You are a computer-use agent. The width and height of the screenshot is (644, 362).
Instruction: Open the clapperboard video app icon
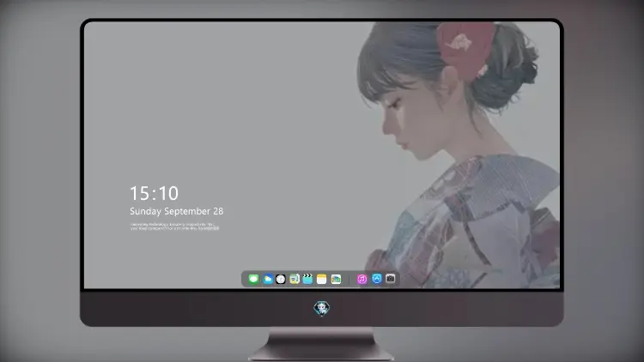pyautogui.click(x=307, y=279)
